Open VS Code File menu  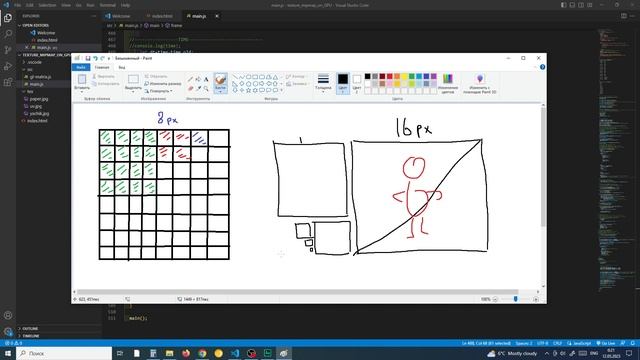pos(18,5)
